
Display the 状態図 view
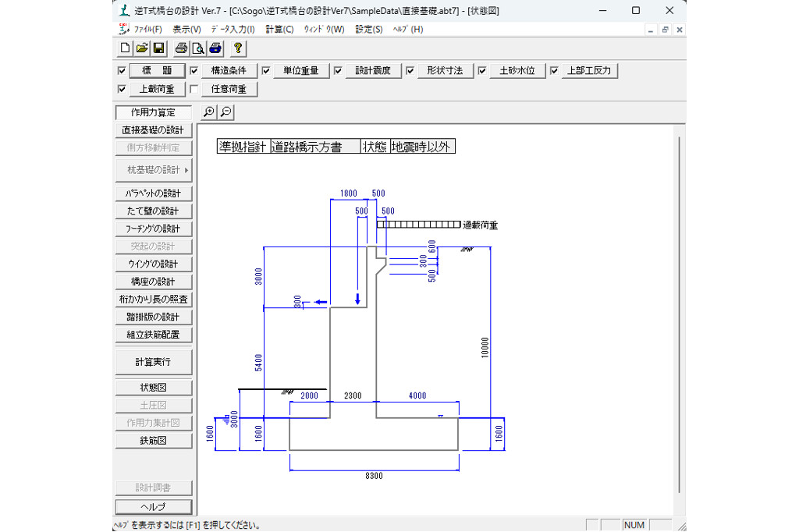tap(153, 386)
